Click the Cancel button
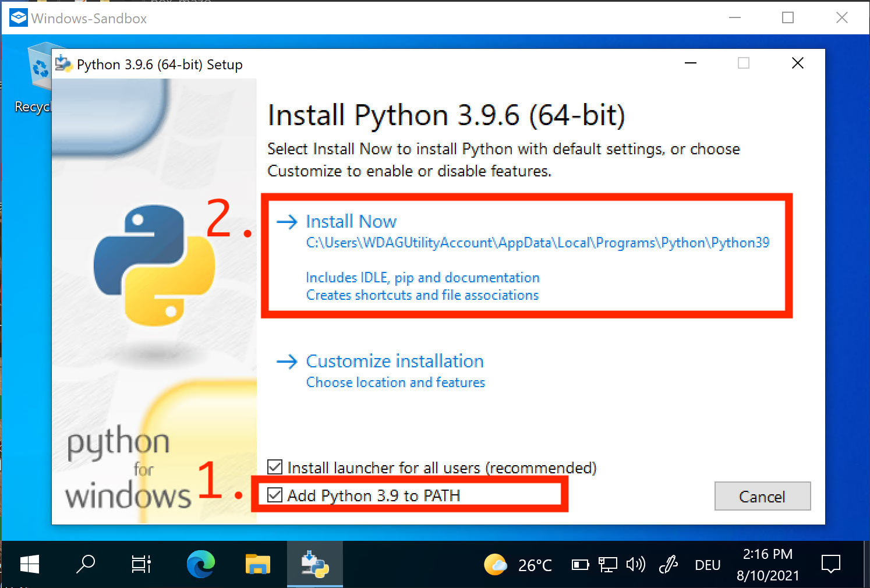Image resolution: width=870 pixels, height=588 pixels. click(x=762, y=496)
